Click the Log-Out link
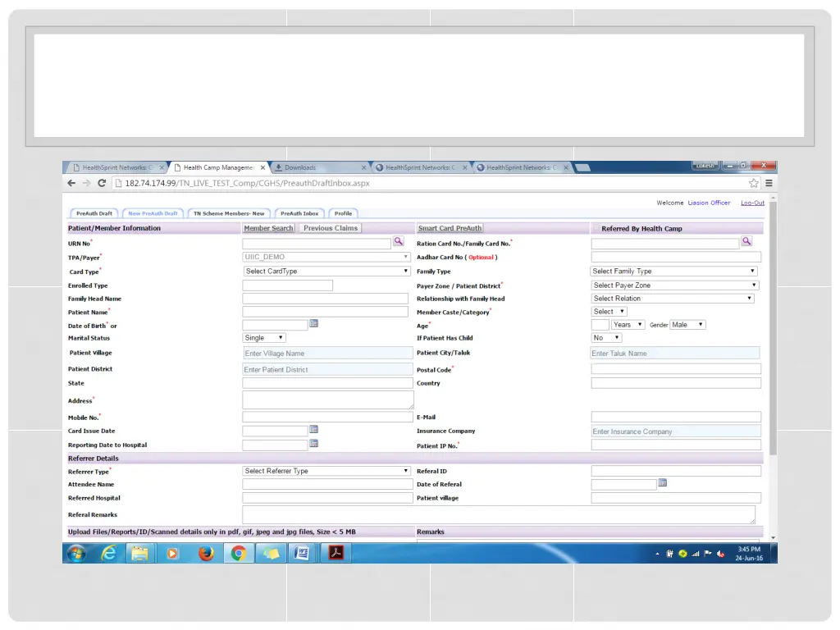The image size is (840, 630). 753,203
